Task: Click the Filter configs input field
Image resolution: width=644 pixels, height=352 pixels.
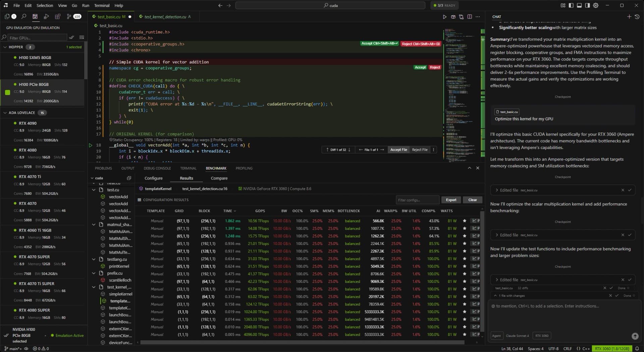Action: [x=417, y=200]
